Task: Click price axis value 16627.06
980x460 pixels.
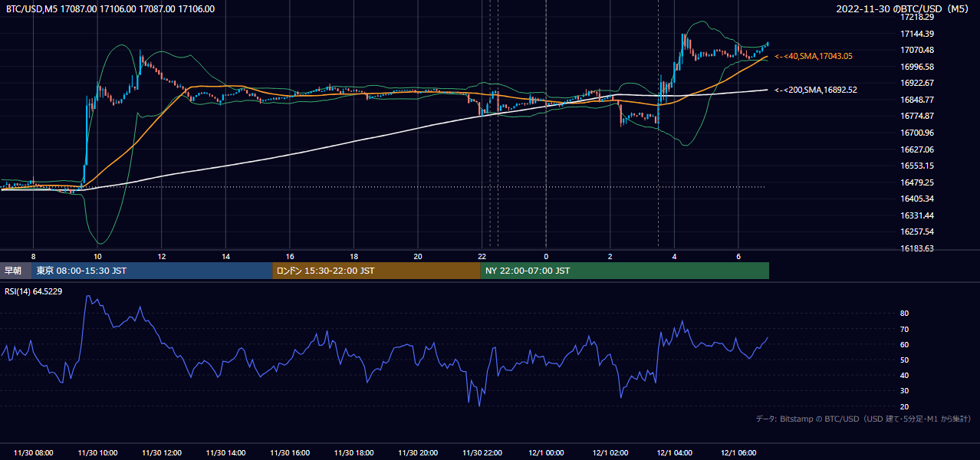Action: (916, 149)
